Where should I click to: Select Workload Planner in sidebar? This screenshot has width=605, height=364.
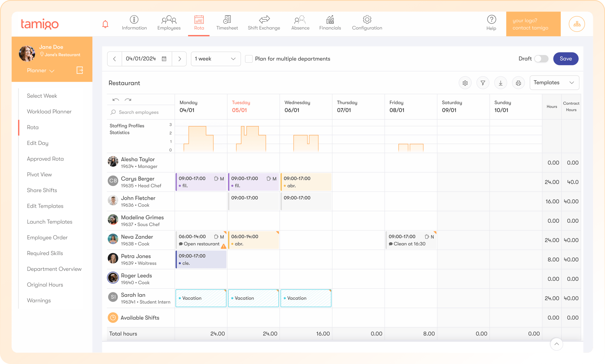[49, 111]
